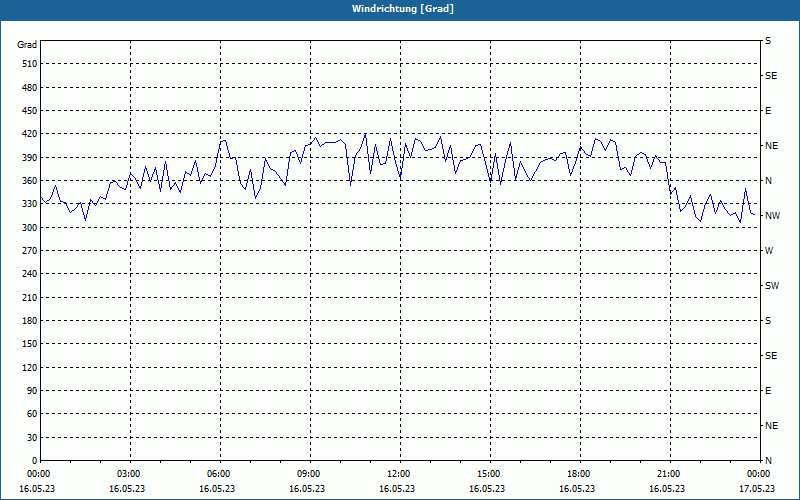Click the SE compass label beside the 480 gridline

click(771, 76)
